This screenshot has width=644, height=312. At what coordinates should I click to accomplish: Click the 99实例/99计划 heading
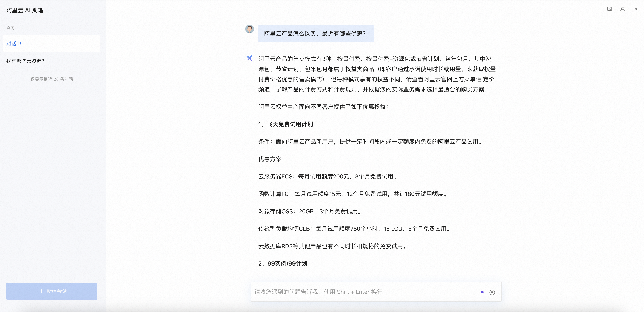(287, 263)
